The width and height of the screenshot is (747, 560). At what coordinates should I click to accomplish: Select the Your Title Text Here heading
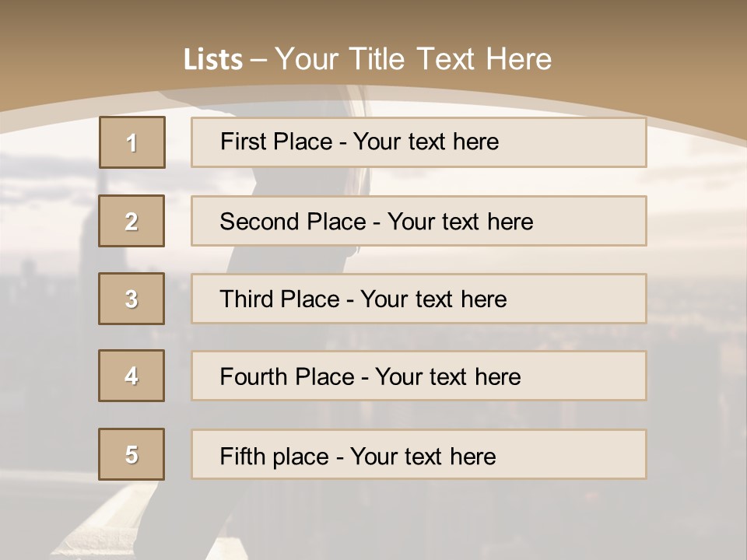click(413, 59)
